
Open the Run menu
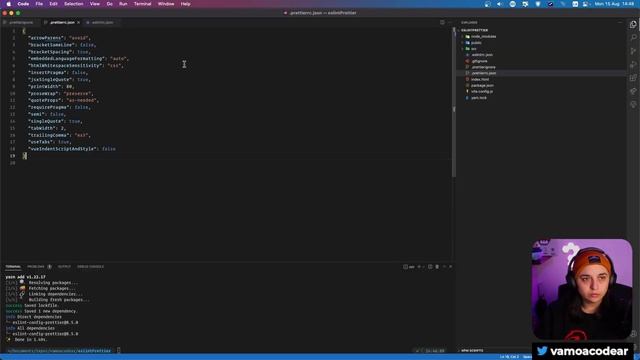point(123,4)
